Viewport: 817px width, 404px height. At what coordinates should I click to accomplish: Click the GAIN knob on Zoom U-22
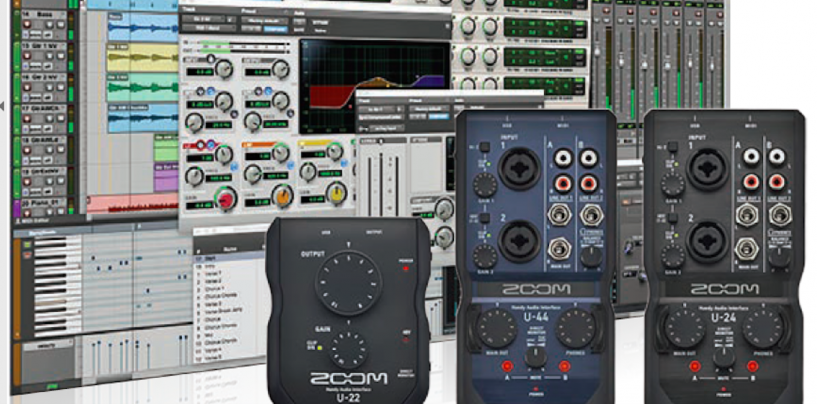coord(349,350)
